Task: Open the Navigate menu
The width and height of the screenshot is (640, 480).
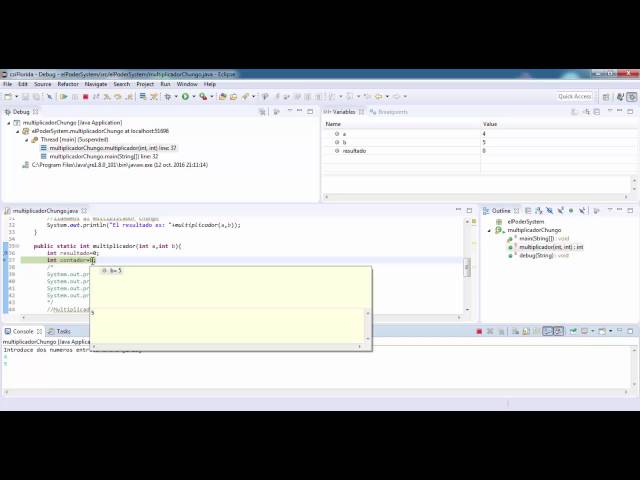Action: coord(96,84)
